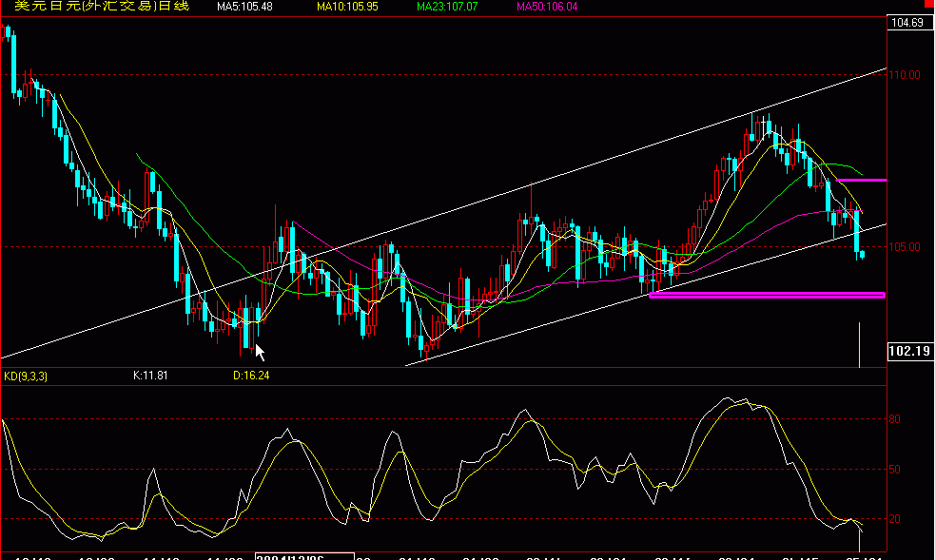This screenshot has width=936, height=560.
Task: Click the D:16.24 value
Action: pyautogui.click(x=251, y=376)
